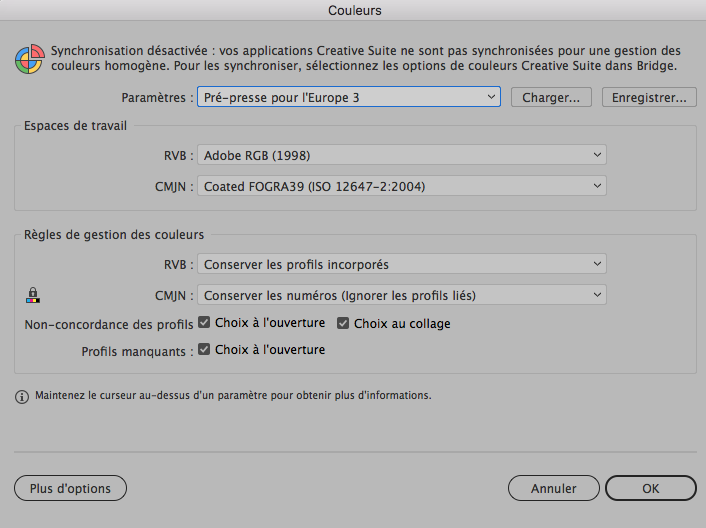
Task: Click the Couleurs dialog title
Action: [x=355, y=10]
